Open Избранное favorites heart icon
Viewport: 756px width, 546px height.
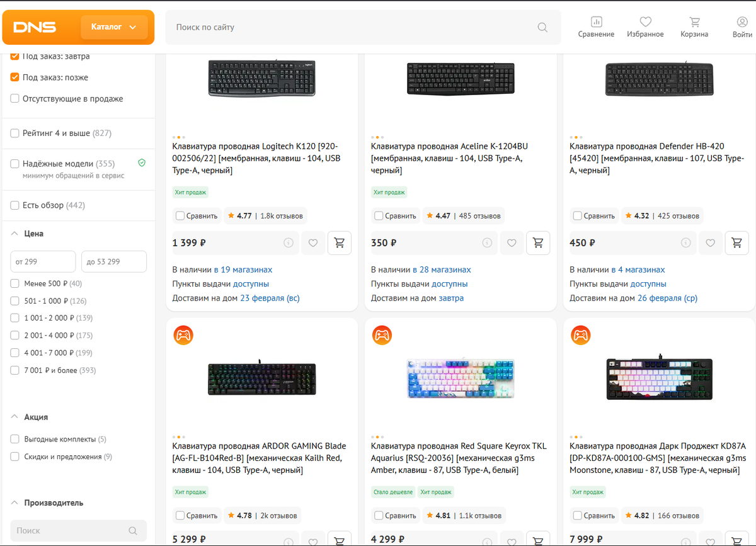pyautogui.click(x=645, y=21)
